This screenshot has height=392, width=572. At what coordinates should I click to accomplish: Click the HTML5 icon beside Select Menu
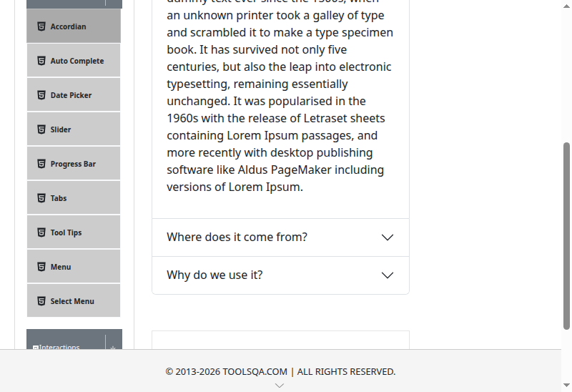(41, 301)
